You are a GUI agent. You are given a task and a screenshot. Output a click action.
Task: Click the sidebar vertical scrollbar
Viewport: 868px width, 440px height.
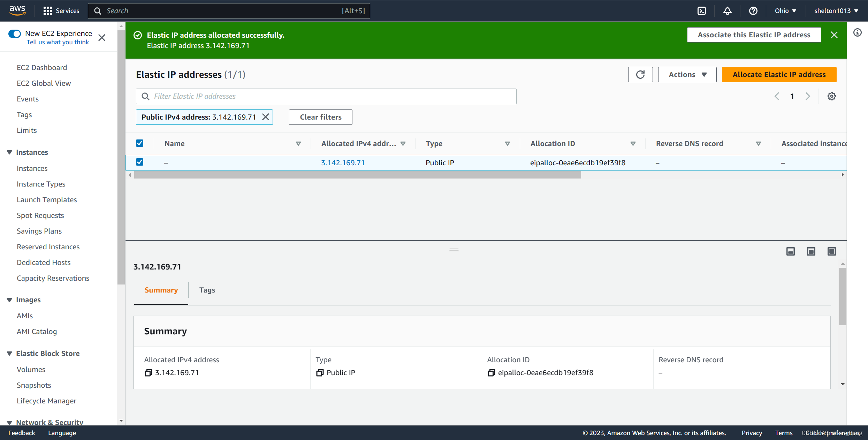pyautogui.click(x=121, y=157)
